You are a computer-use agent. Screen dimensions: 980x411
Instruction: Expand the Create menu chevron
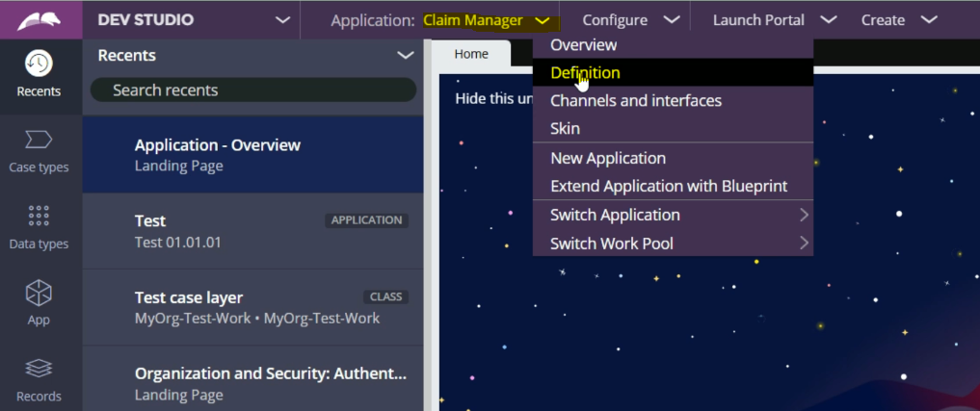(x=929, y=20)
